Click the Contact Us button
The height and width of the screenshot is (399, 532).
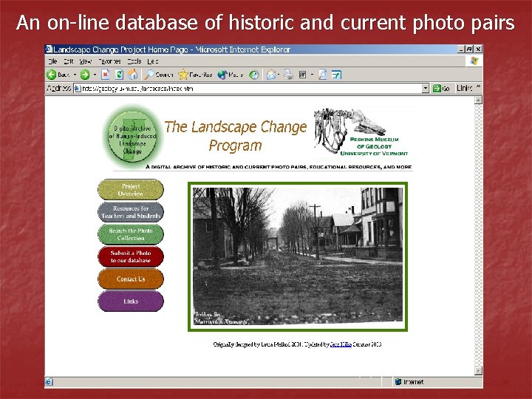point(131,279)
